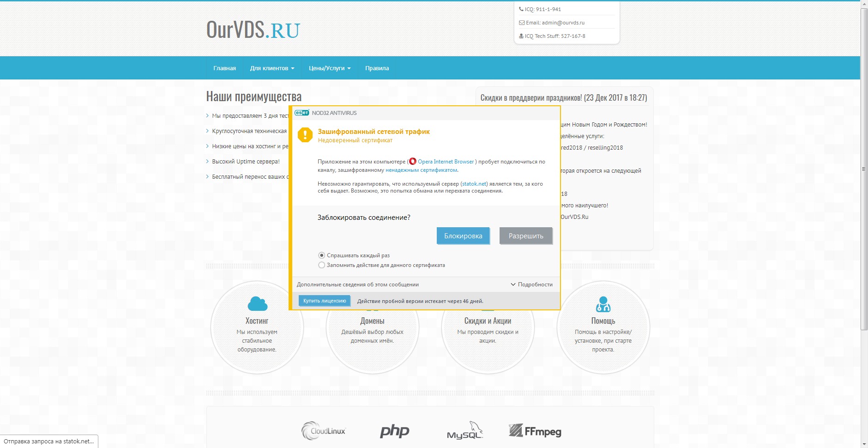Click the FFmpeg logo
Screen dimensions: 868x448
535,431
